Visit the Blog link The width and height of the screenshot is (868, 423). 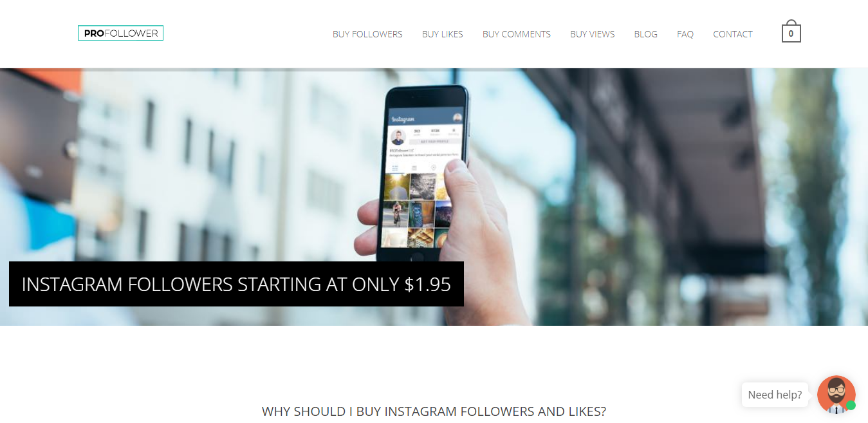pos(646,34)
